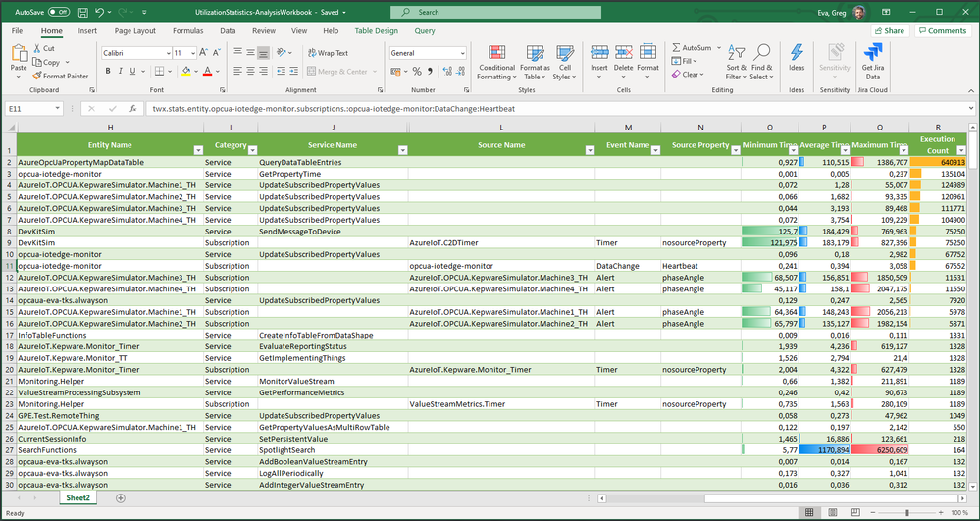Switch to Page Layout view icon

click(x=835, y=513)
